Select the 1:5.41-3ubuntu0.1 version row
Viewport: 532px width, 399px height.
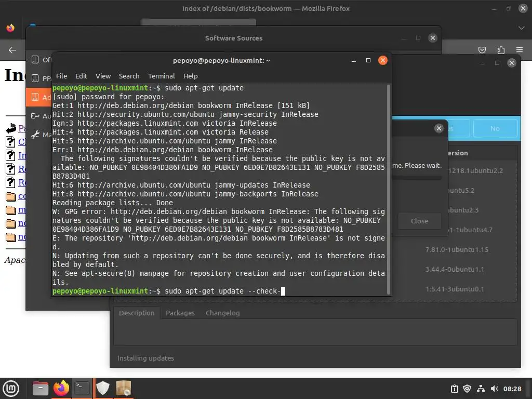pyautogui.click(x=455, y=289)
